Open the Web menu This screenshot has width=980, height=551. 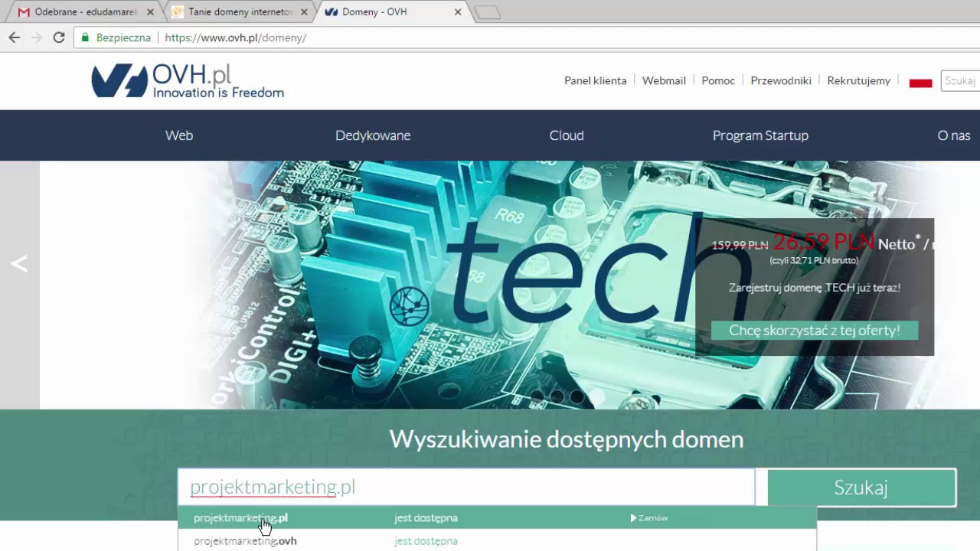coord(179,135)
